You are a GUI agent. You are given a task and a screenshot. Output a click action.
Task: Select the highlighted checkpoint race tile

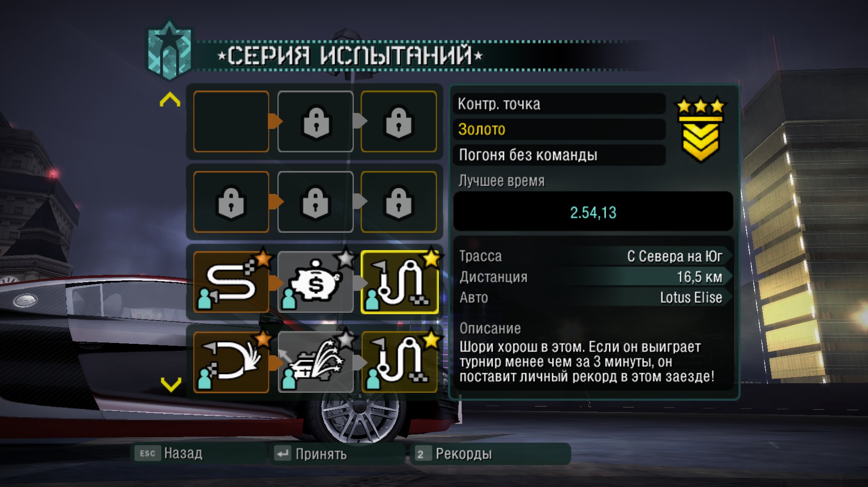(399, 282)
